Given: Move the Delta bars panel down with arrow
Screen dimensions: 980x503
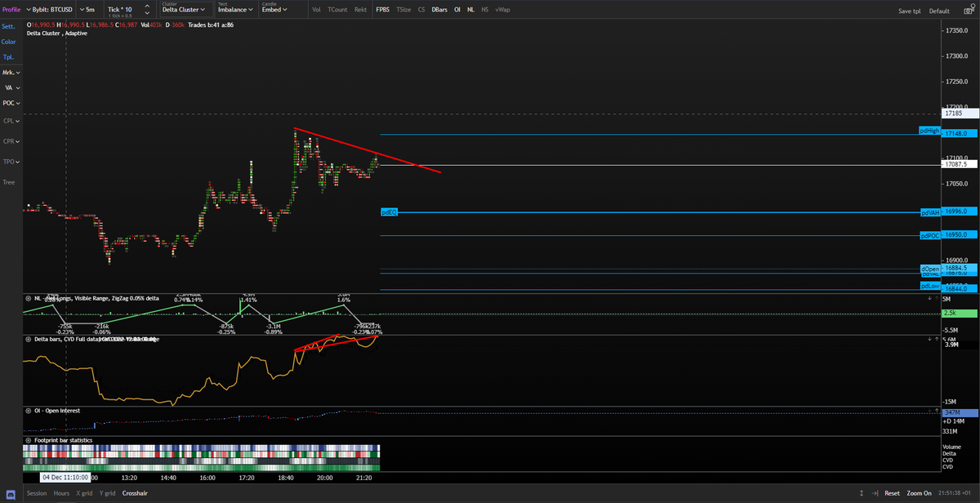Looking at the screenshot, I should [x=929, y=339].
